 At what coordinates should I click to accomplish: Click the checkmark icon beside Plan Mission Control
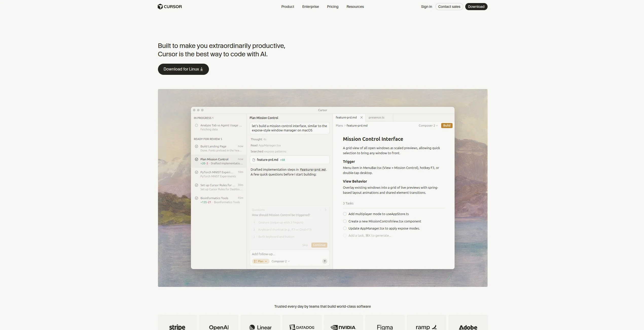pyautogui.click(x=196, y=159)
